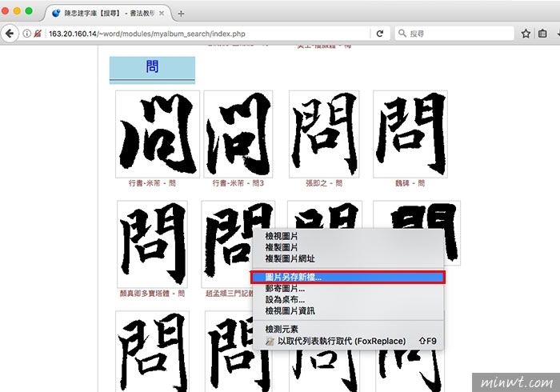Viewport: 560px width, 392px height.
Task: Open the 行書-米芾 - 問 caption link
Action: (x=152, y=183)
